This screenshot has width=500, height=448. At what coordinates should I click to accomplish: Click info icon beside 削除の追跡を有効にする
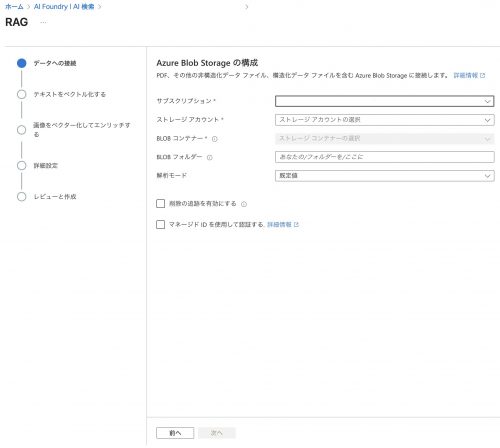coord(244,204)
